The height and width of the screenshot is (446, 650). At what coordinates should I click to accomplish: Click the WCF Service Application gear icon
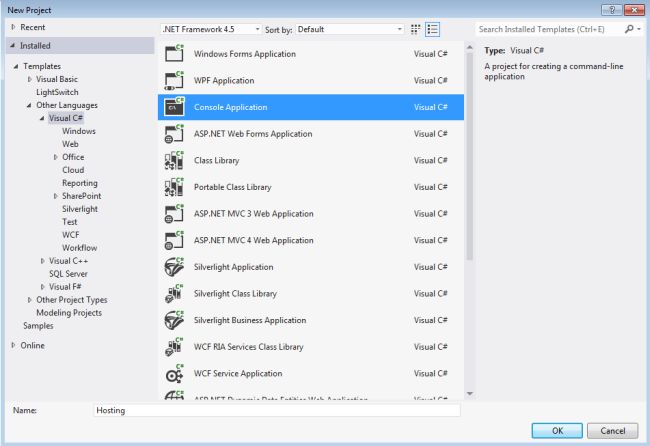174,373
